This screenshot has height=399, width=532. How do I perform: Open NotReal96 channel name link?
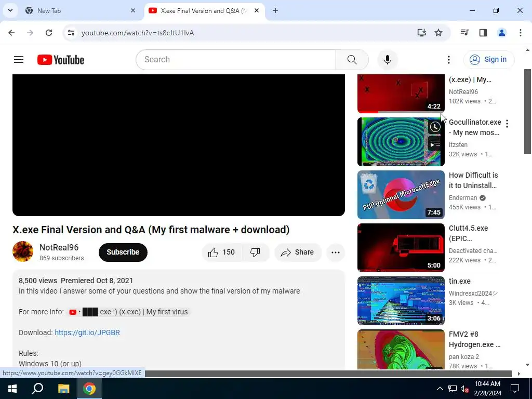[59, 247]
